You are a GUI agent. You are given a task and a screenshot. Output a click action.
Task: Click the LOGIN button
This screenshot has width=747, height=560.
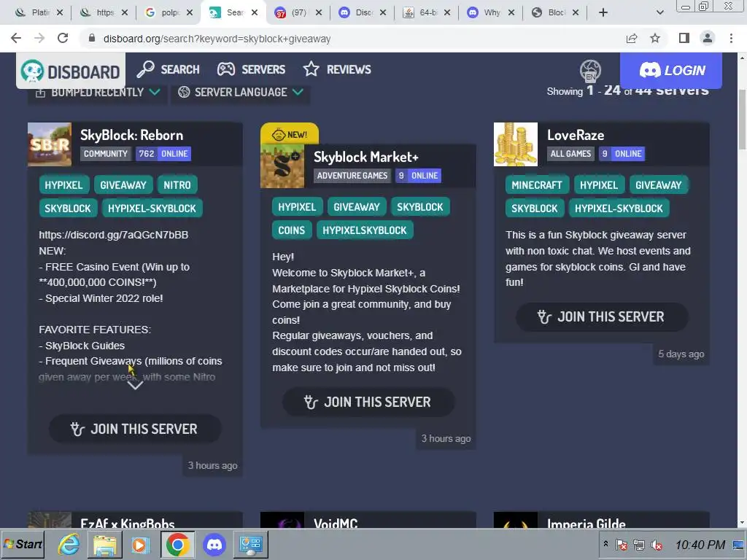(x=671, y=70)
